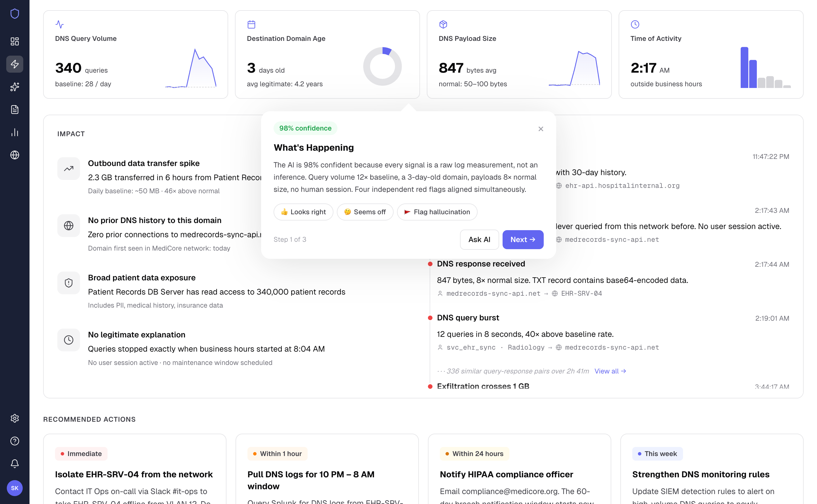Click the globe icon beside No prior DNS history

point(69,226)
